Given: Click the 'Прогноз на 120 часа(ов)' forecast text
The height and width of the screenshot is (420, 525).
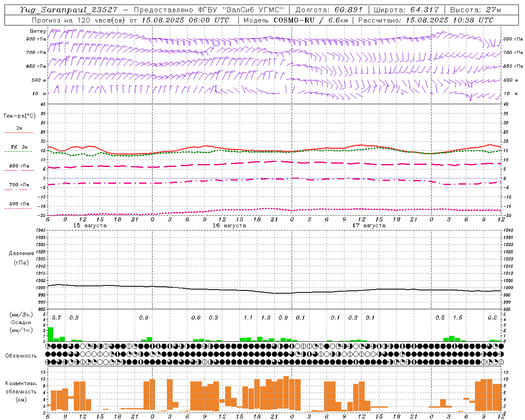Looking at the screenshot, I should click(79, 20).
